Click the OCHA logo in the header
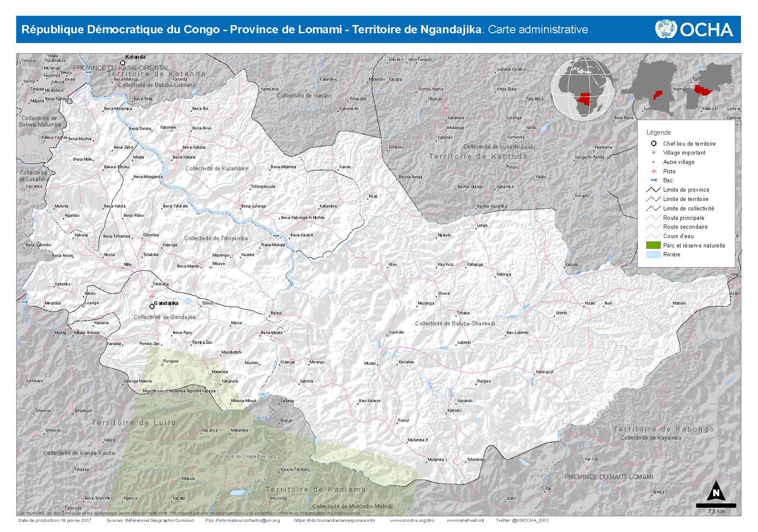Screen dimensions: 758x532 tap(694, 29)
